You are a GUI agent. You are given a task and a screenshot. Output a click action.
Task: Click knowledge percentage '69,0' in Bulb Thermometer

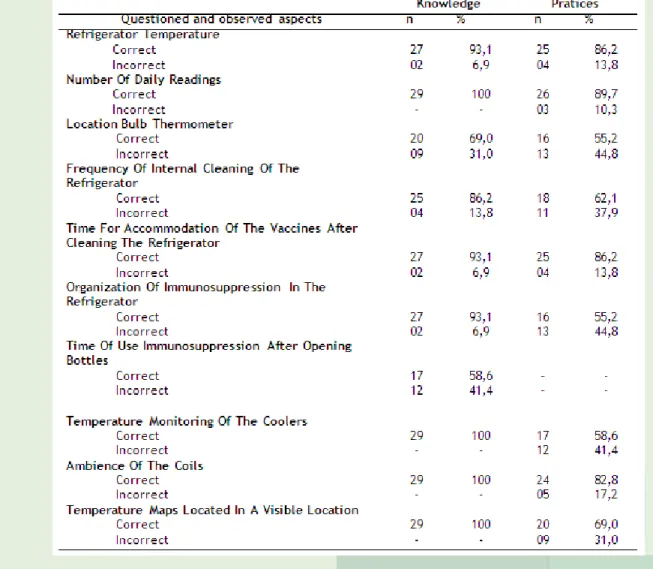(481, 139)
